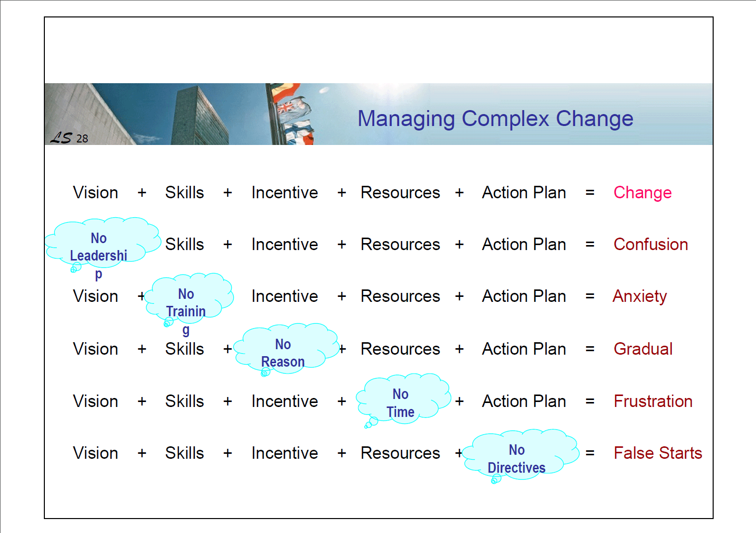The width and height of the screenshot is (756, 533).
Task: Click the "Confusion" outcome text
Action: [650, 245]
